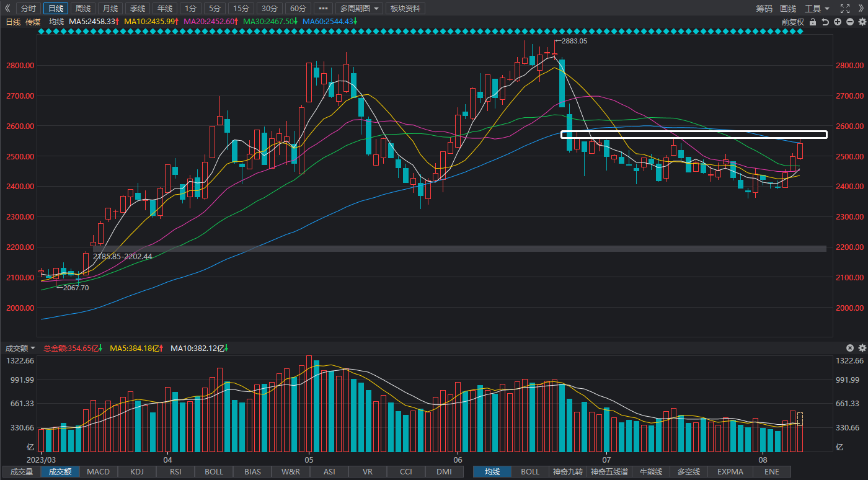Open 画线 drawing tools
This screenshot has height=480, width=868.
pos(788,9)
